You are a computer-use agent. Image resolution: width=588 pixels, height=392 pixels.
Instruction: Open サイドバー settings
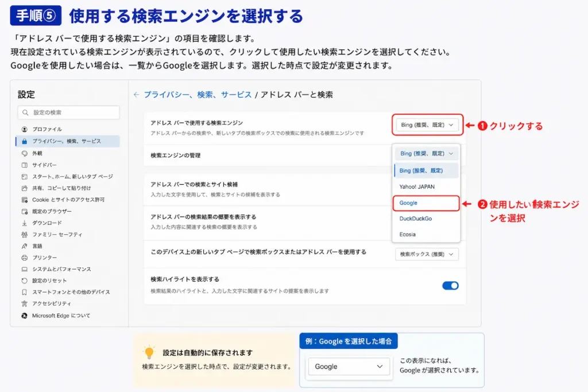coord(44,165)
